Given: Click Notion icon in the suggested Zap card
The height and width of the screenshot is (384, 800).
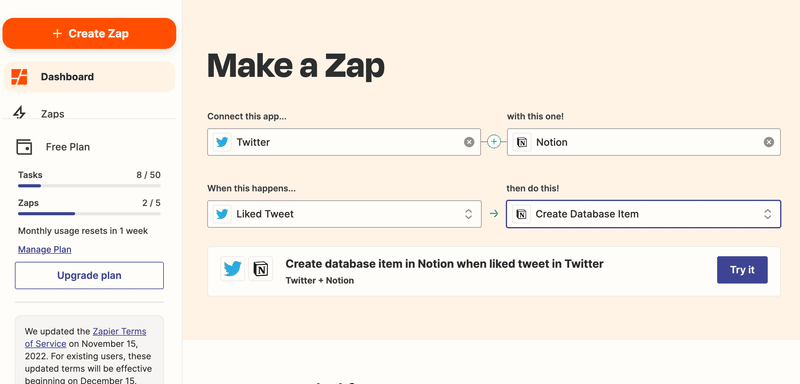Looking at the screenshot, I should click(x=261, y=269).
